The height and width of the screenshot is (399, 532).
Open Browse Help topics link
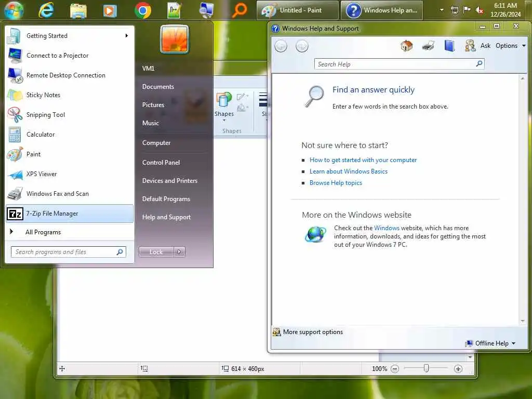coord(336,183)
